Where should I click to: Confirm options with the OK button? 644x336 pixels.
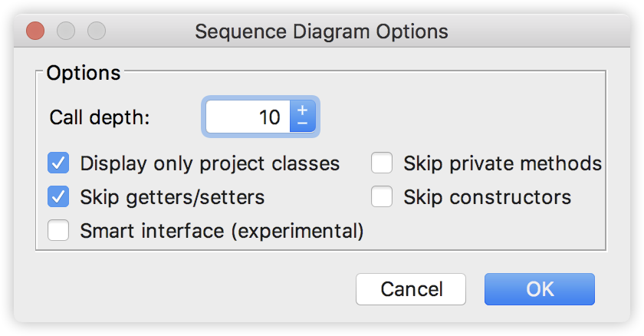(539, 289)
